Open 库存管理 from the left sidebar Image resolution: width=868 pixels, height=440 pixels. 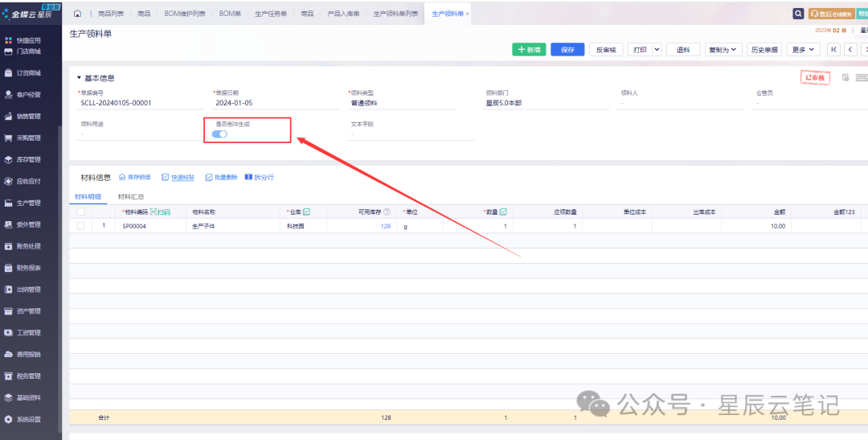28,159
